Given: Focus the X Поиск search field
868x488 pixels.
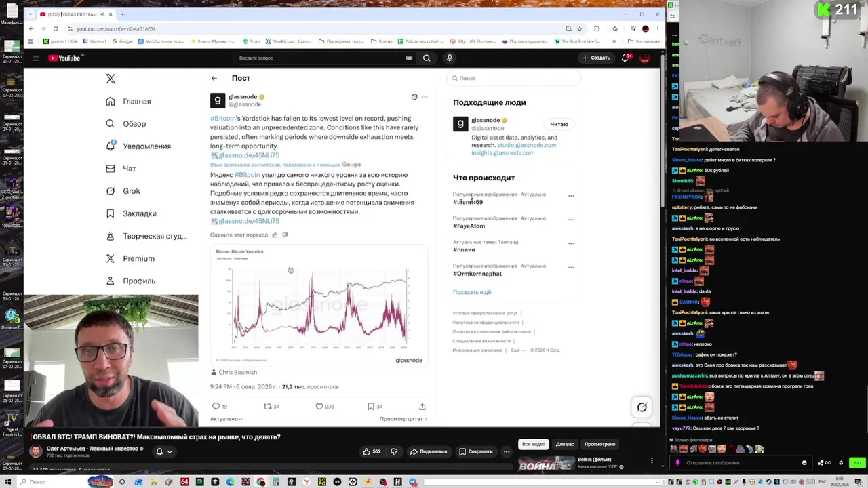Looking at the screenshot, I should (514, 79).
